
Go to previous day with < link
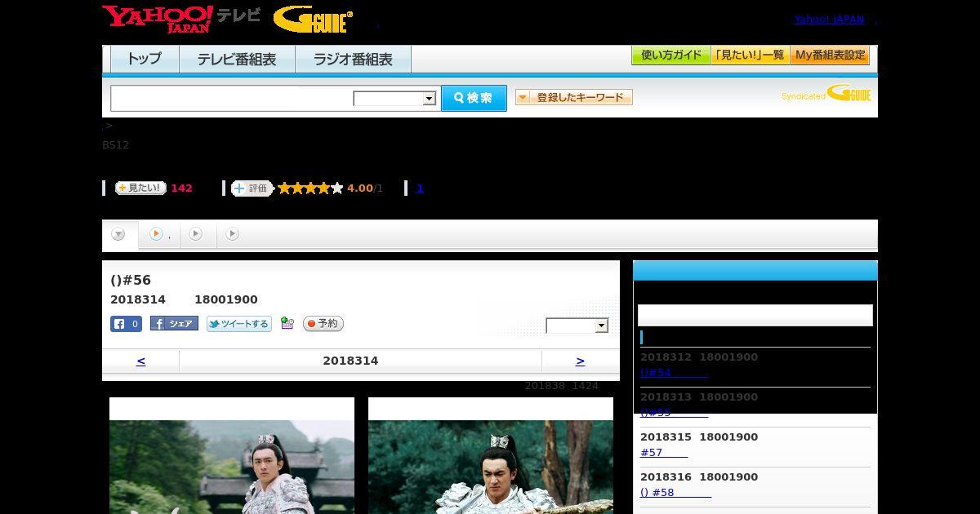pyautogui.click(x=140, y=361)
